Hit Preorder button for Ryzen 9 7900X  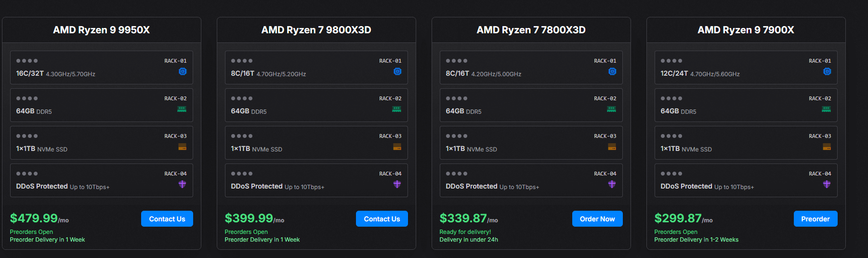(815, 219)
